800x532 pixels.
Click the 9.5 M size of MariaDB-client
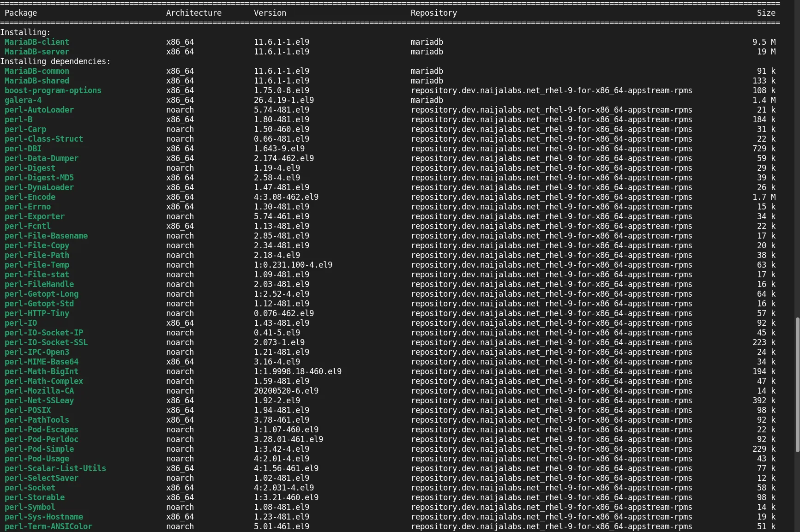pyautogui.click(x=764, y=42)
